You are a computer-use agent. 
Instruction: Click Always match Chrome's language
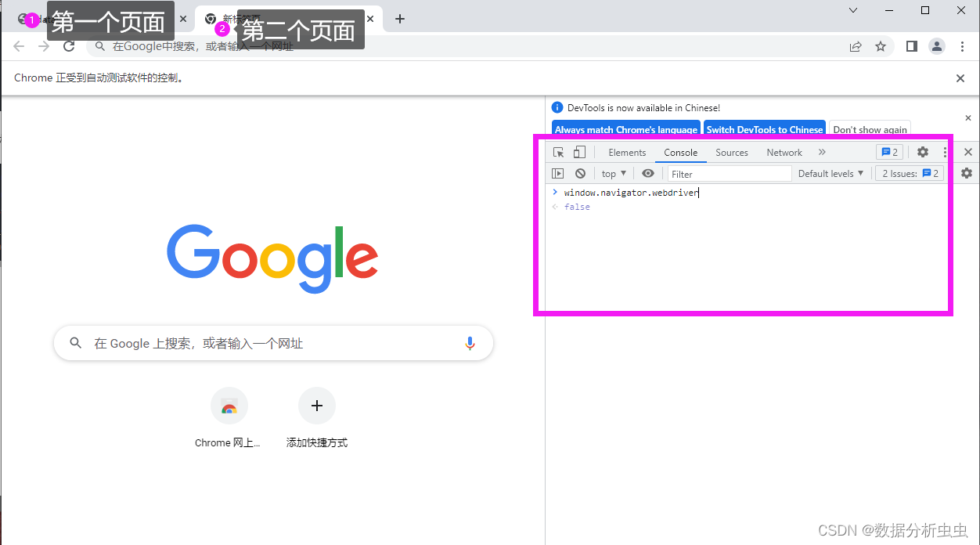tap(626, 129)
